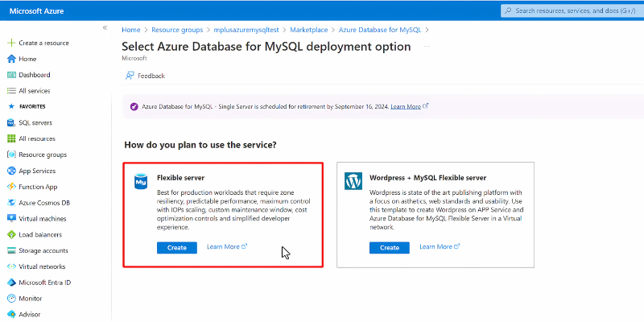The image size is (644, 322).
Task: Click the Favorites star icon
Action: click(11, 106)
